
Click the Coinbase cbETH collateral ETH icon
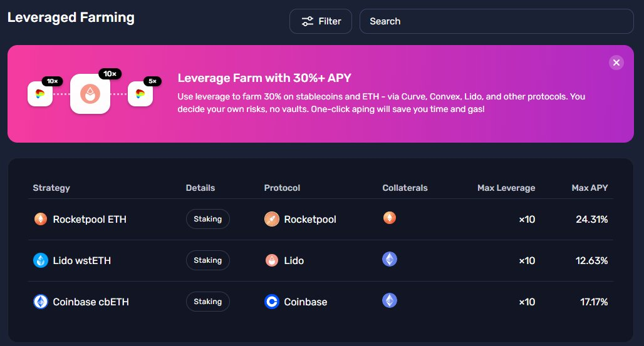tap(390, 300)
